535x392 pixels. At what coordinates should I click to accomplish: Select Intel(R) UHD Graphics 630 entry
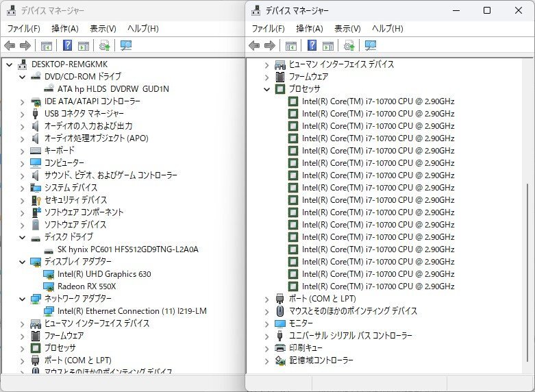tap(104, 274)
